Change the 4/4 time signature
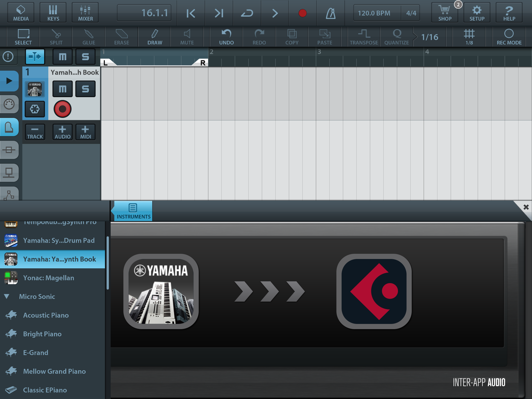 411,13
